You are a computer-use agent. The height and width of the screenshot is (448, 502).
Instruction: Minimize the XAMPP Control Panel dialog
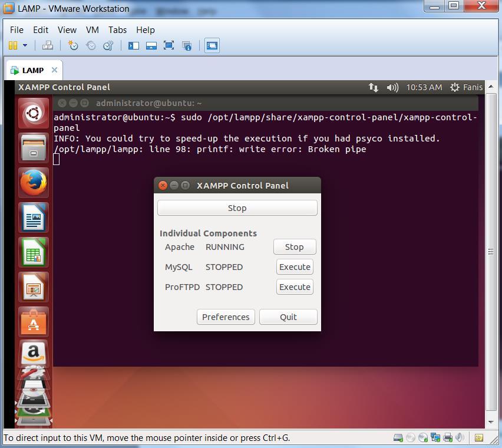coord(174,186)
